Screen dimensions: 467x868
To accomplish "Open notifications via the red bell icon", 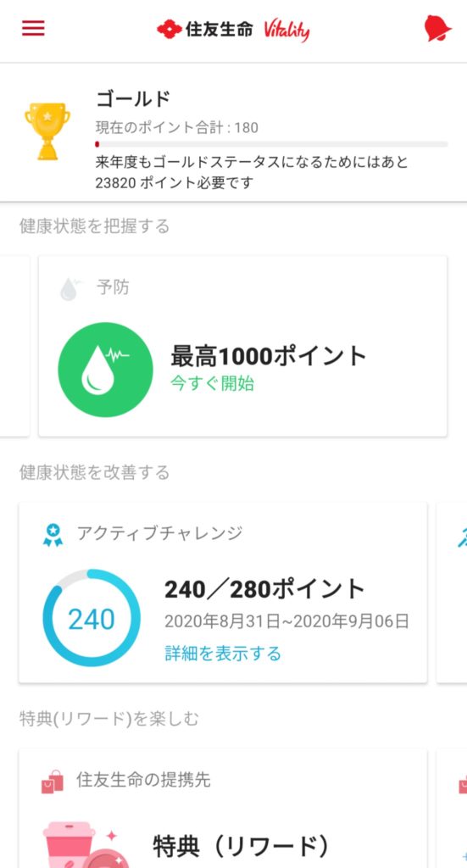I will pyautogui.click(x=437, y=28).
